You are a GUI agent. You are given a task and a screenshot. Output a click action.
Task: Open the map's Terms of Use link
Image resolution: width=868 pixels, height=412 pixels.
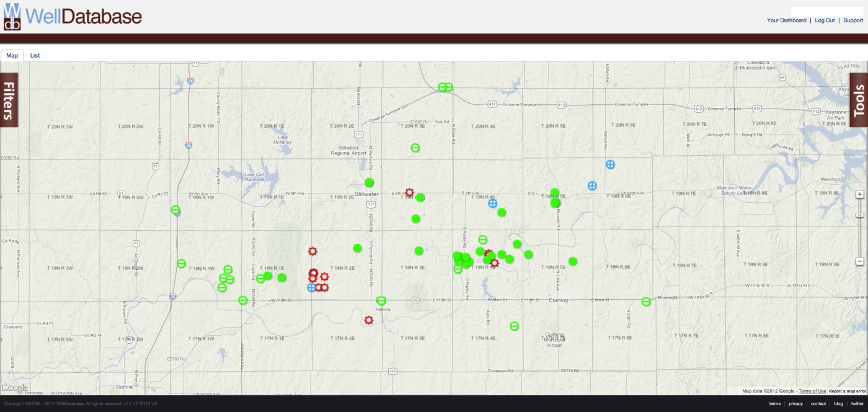[812, 391]
